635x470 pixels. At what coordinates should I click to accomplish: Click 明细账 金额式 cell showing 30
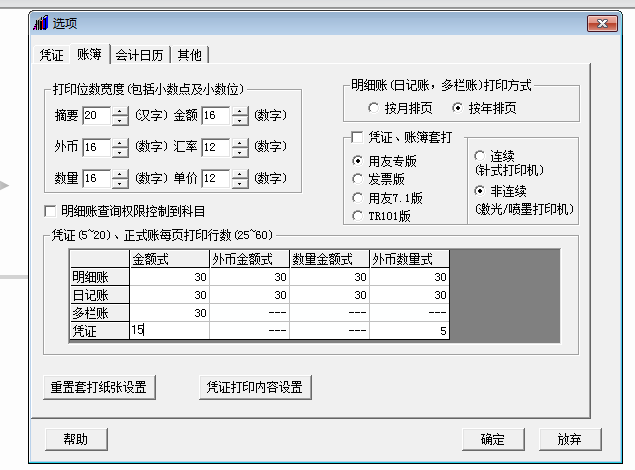point(169,277)
